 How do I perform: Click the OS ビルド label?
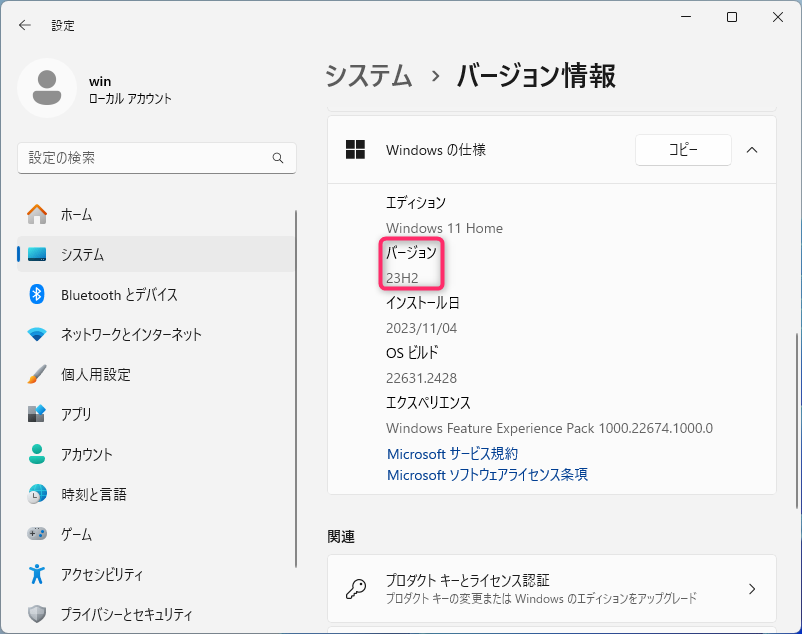pyautogui.click(x=412, y=353)
